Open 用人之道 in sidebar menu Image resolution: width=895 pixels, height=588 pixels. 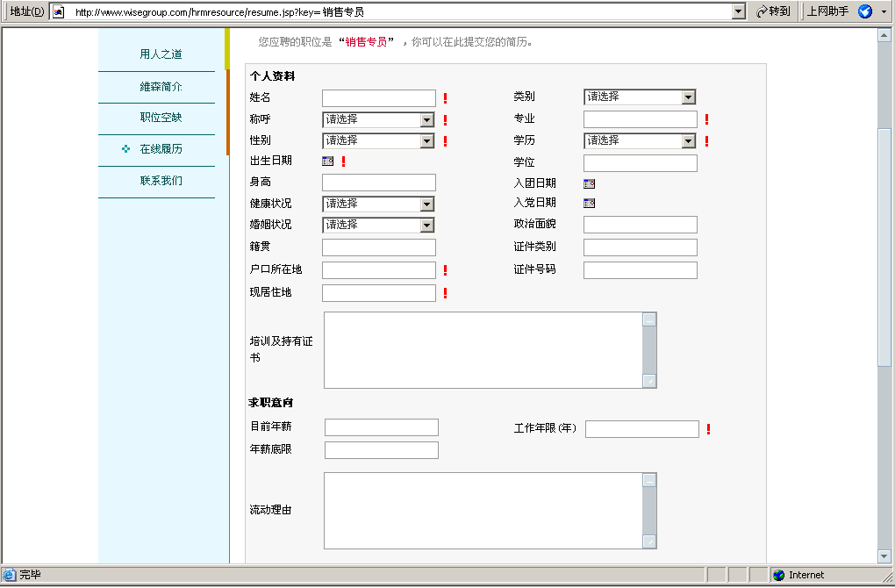(x=161, y=54)
